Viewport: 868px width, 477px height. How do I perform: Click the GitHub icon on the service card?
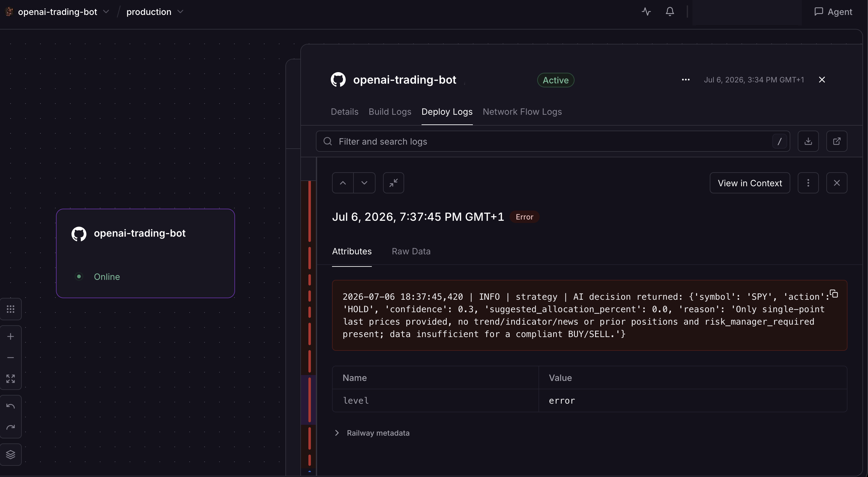tap(79, 234)
